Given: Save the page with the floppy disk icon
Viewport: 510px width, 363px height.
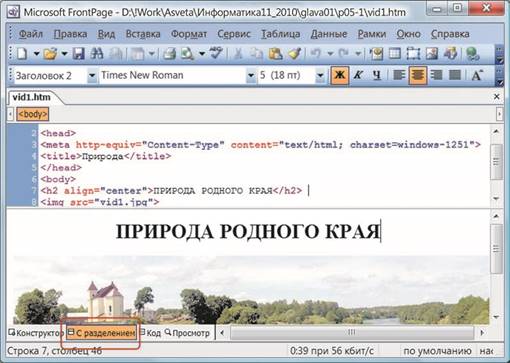Looking at the screenshot, I should pyautogui.click(x=79, y=53).
